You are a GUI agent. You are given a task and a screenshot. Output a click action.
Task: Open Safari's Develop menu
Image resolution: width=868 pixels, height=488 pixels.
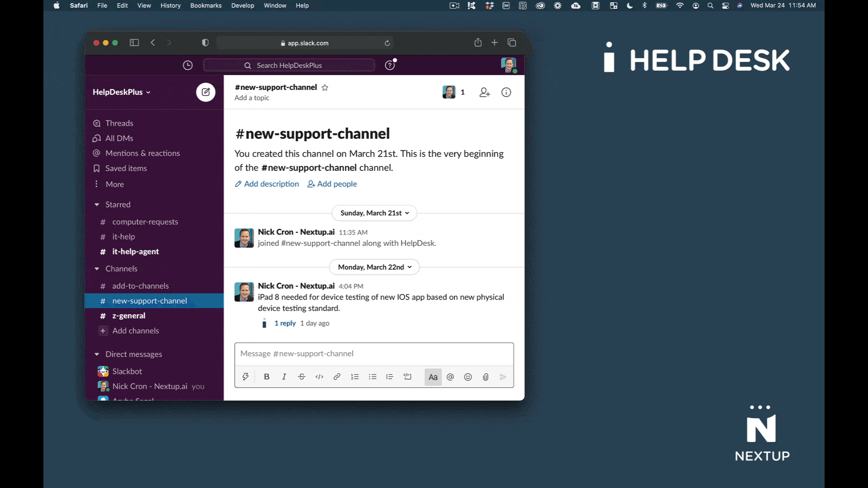click(x=243, y=5)
